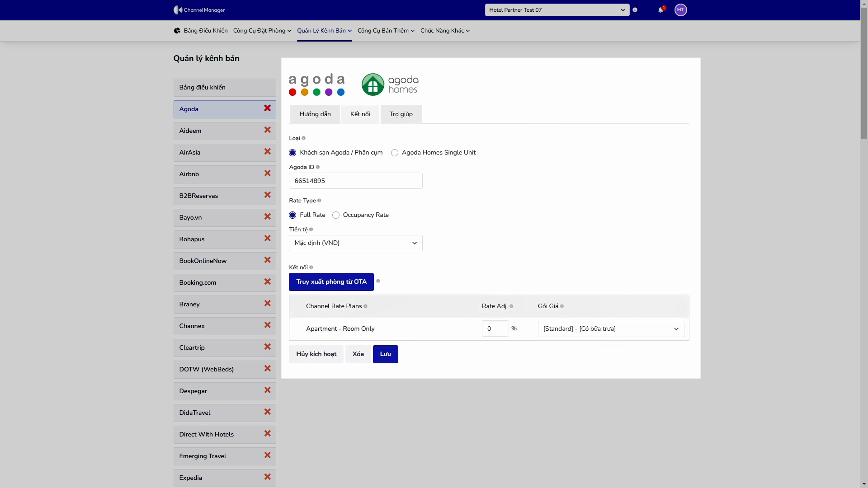This screenshot has height=488, width=868.
Task: Select the Occupancy Rate radio option
Action: [336, 215]
